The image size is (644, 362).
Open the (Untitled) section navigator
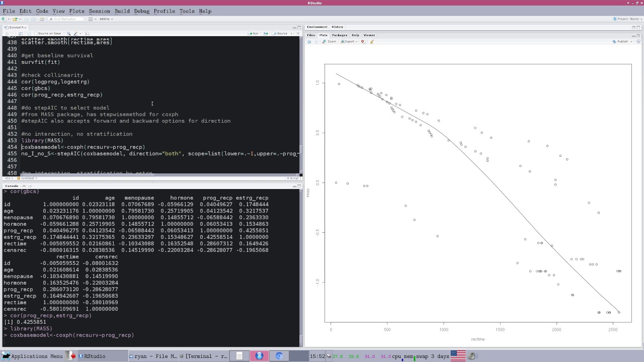pyautogui.click(x=28, y=178)
